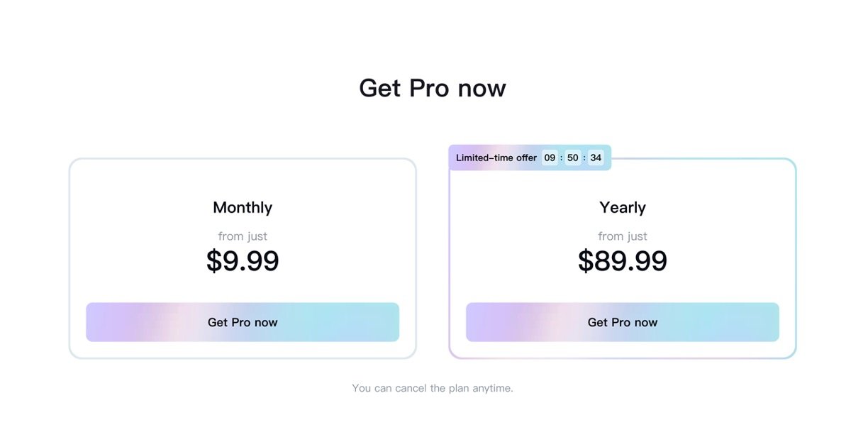Viewport: 868px width, 447px height.
Task: Click the countdown seconds box showing 34
Action: click(x=596, y=158)
